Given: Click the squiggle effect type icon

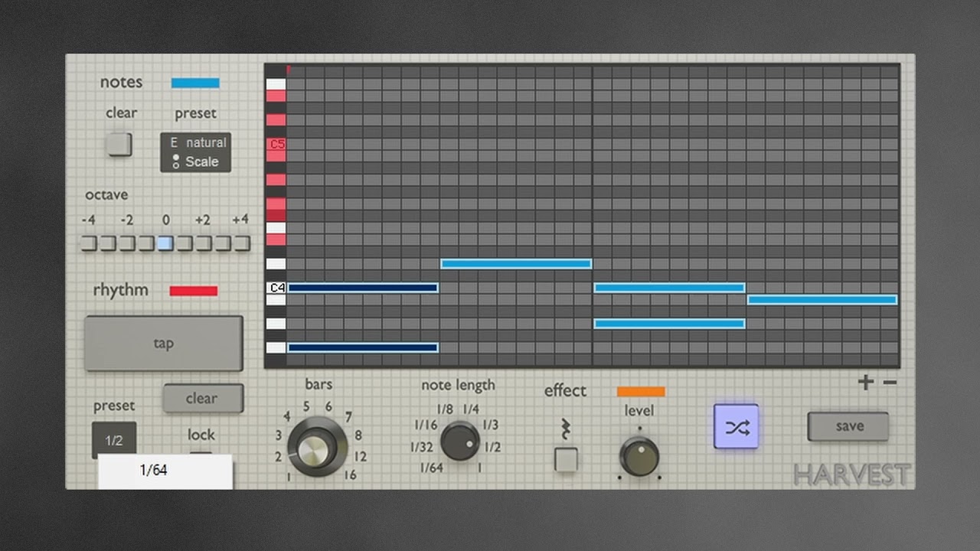Looking at the screenshot, I should click(x=567, y=429).
